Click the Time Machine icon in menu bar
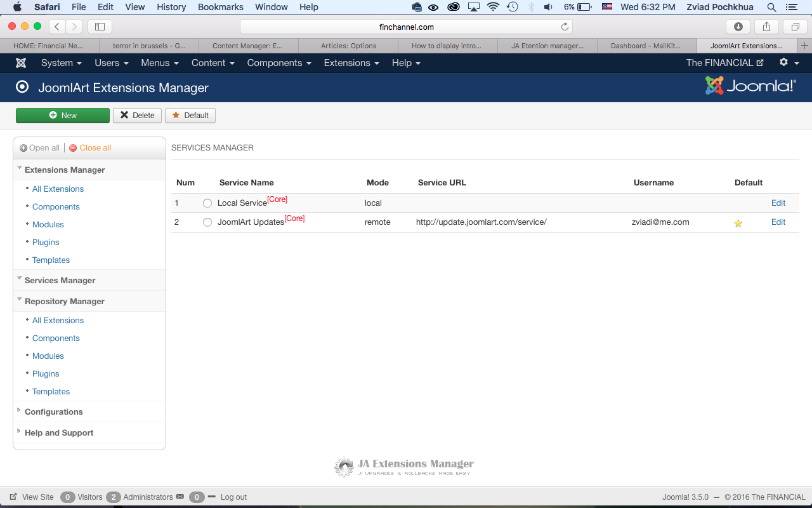 coord(513,7)
